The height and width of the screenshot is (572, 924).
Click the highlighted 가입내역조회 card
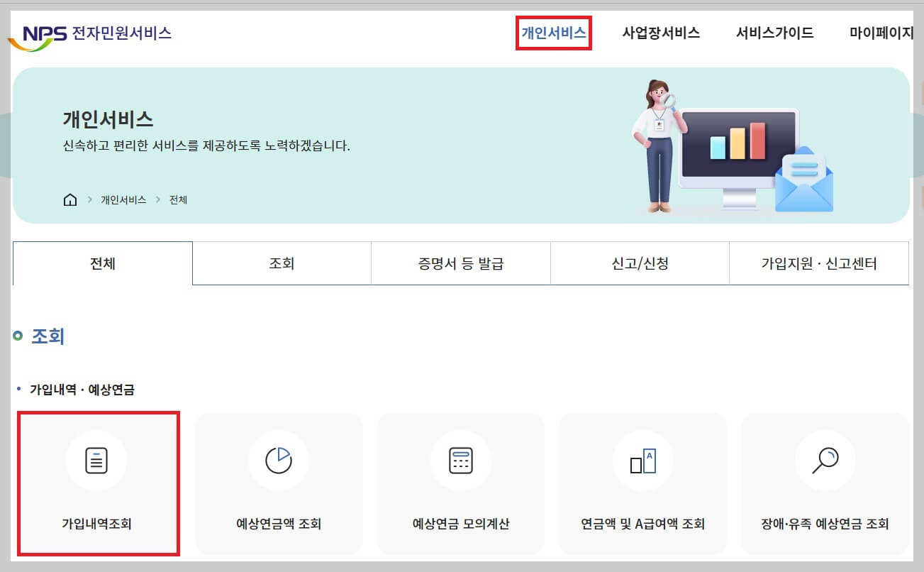coord(97,483)
